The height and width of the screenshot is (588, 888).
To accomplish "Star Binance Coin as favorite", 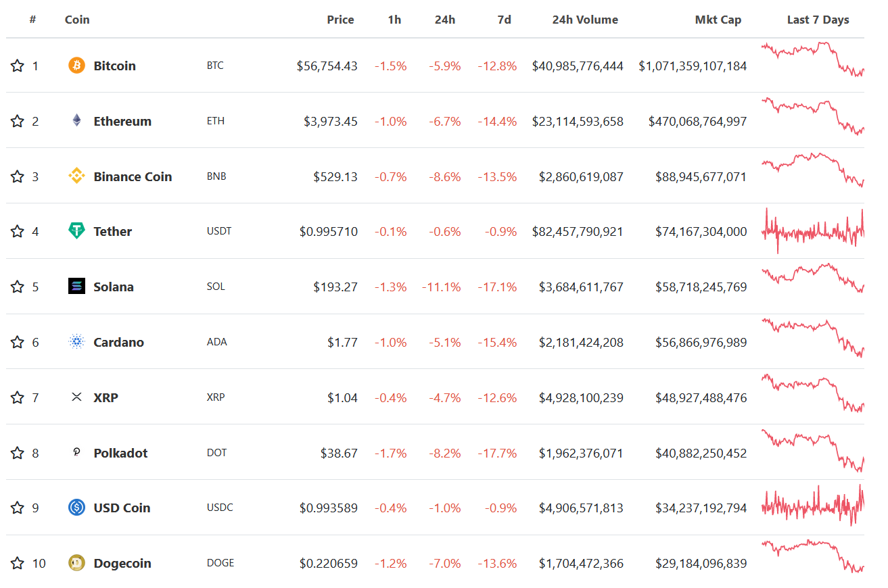I will coord(18,176).
